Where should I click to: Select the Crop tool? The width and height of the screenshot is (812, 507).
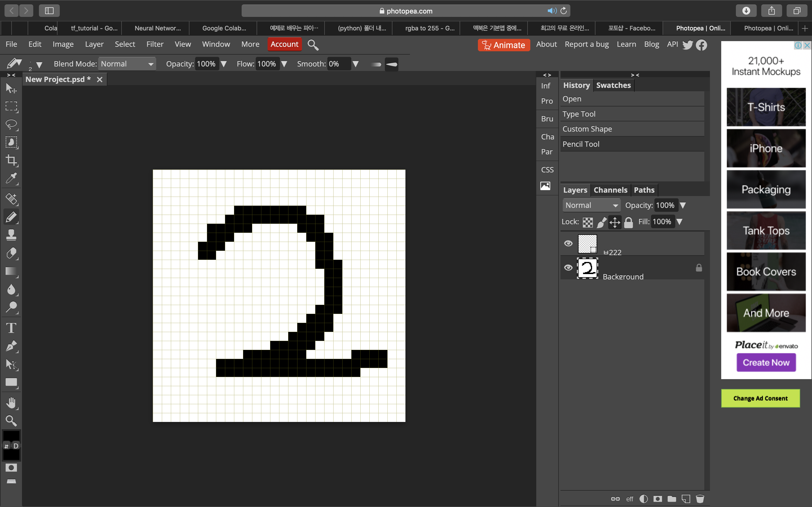pos(11,160)
